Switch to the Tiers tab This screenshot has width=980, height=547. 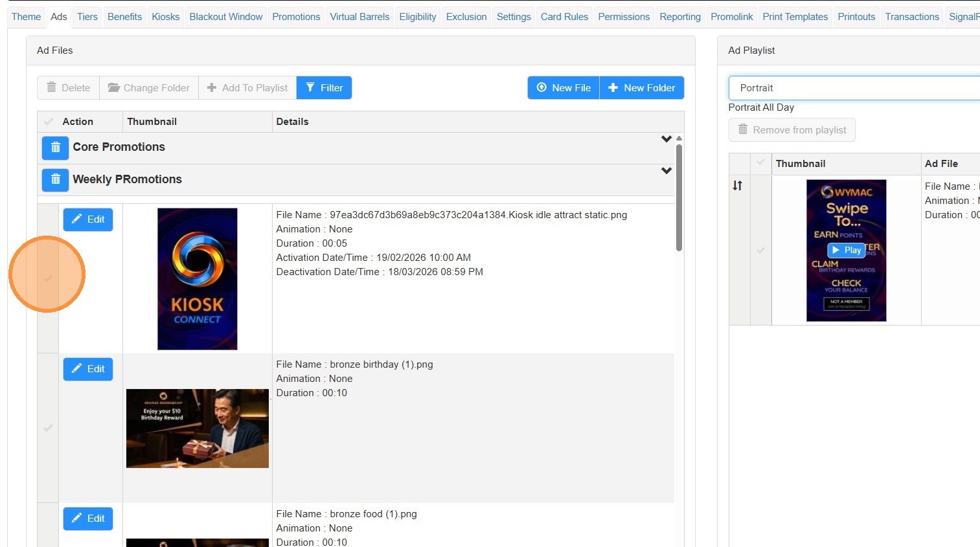point(87,17)
